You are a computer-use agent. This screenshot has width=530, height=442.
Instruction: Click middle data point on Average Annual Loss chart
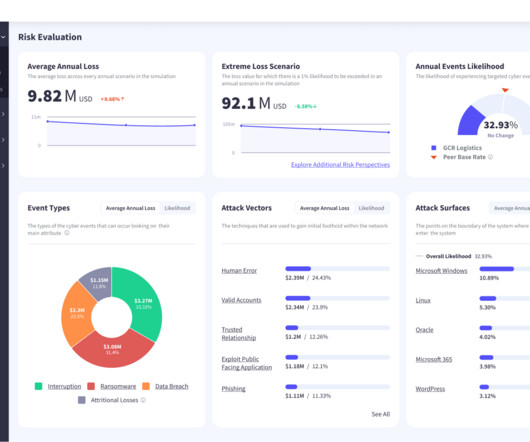[126, 125]
